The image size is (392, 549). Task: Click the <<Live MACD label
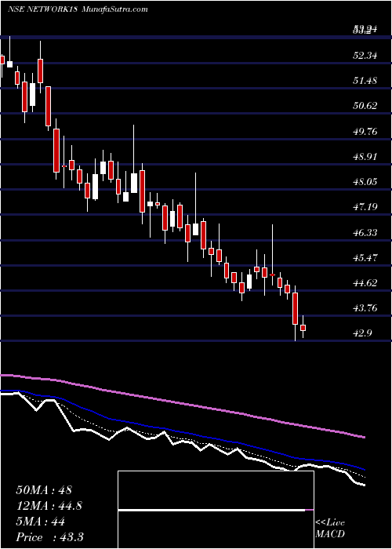(330, 529)
